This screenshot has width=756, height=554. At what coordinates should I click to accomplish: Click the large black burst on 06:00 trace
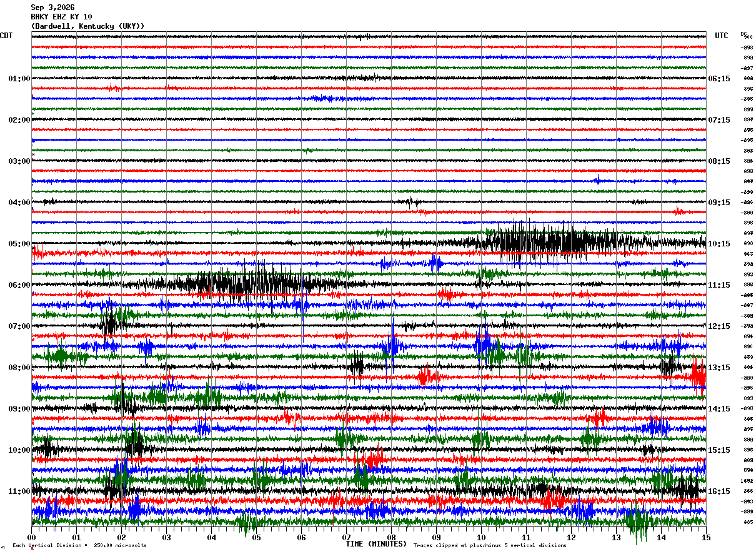(x=250, y=284)
